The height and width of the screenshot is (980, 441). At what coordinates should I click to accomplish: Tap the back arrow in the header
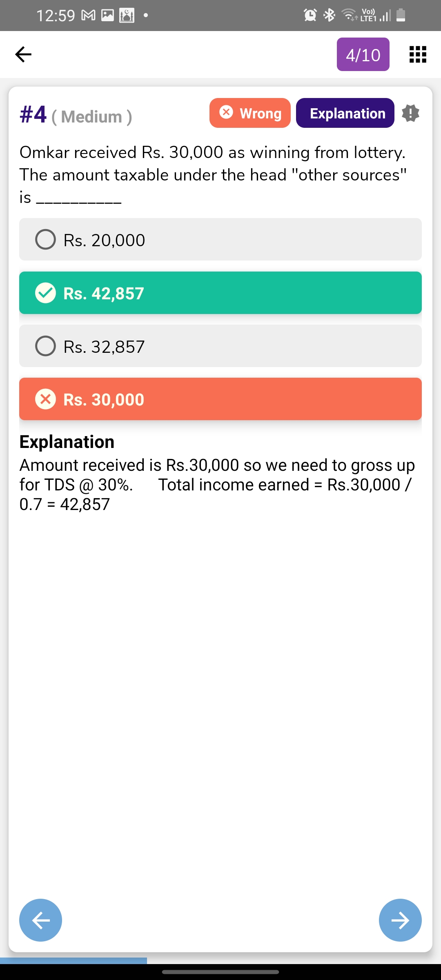pyautogui.click(x=23, y=54)
